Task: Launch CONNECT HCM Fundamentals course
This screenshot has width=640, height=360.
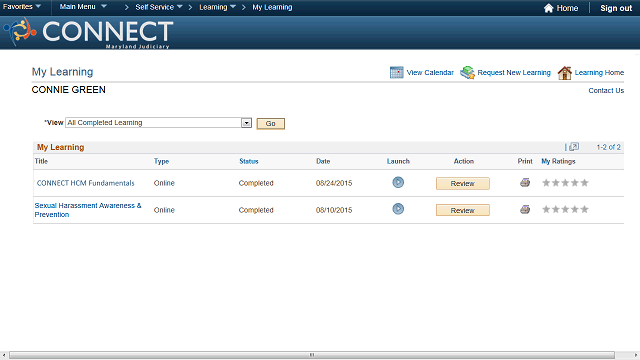Action: [398, 182]
